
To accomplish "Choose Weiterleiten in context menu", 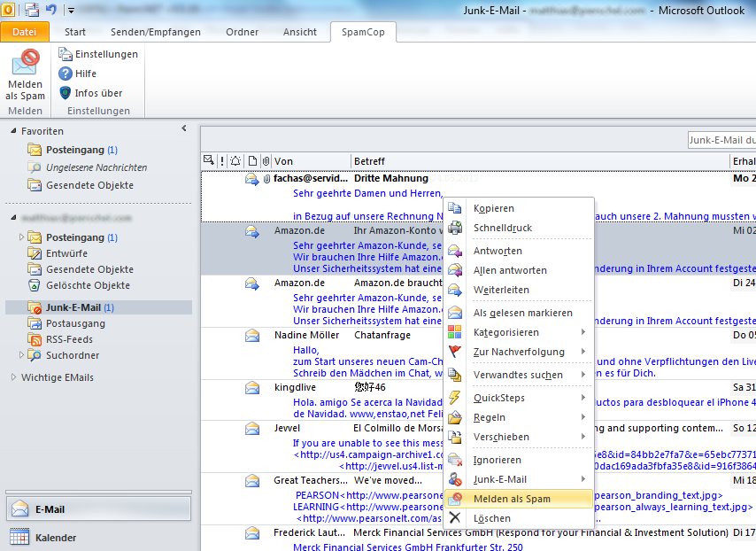I will [x=518, y=290].
